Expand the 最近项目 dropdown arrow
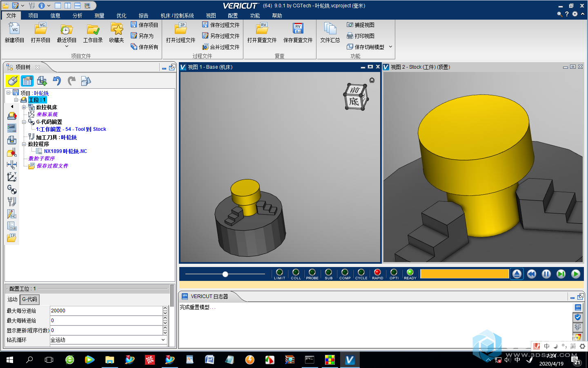The height and width of the screenshot is (368, 588). pos(67,46)
